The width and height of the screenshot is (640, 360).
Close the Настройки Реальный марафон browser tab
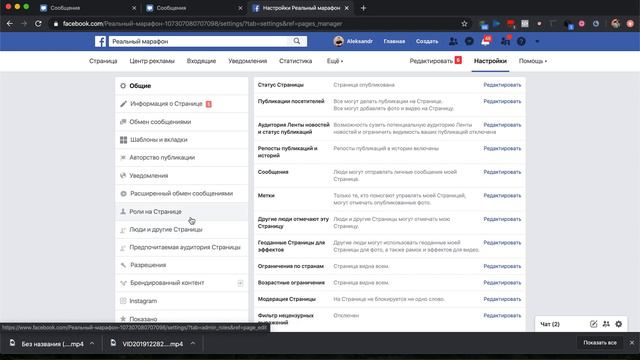347,8
